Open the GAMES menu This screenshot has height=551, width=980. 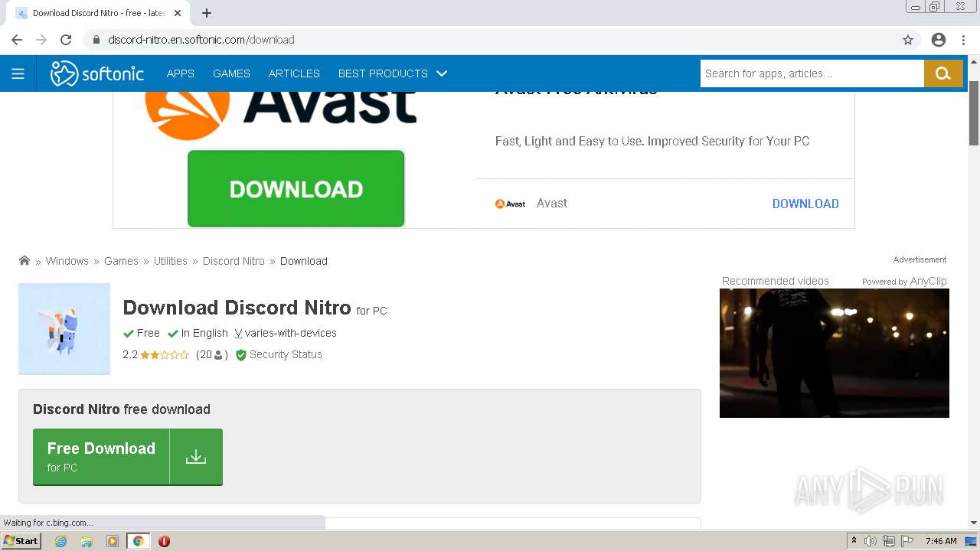coord(231,73)
